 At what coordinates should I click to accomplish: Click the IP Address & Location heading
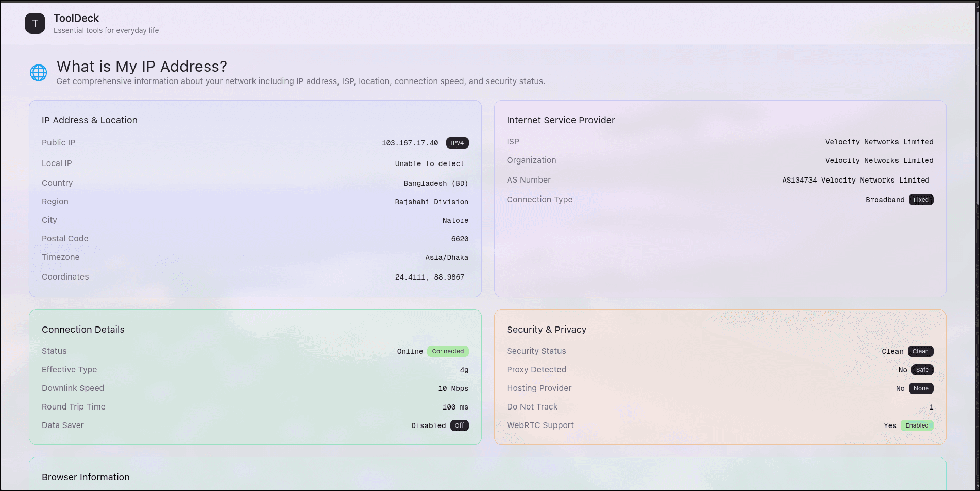click(x=90, y=120)
